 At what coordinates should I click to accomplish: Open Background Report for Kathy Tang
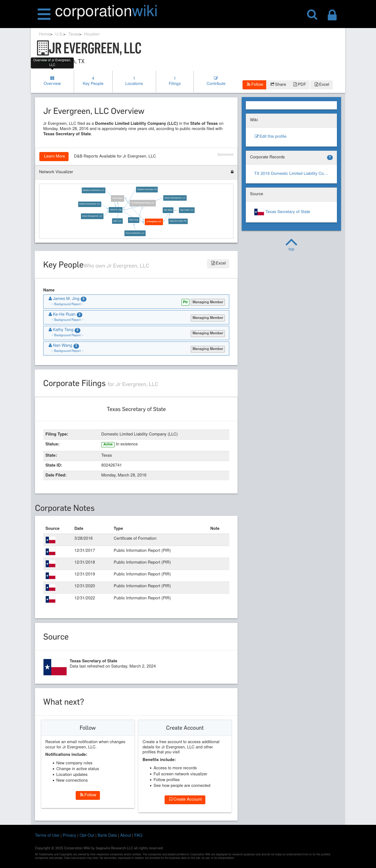click(x=67, y=335)
